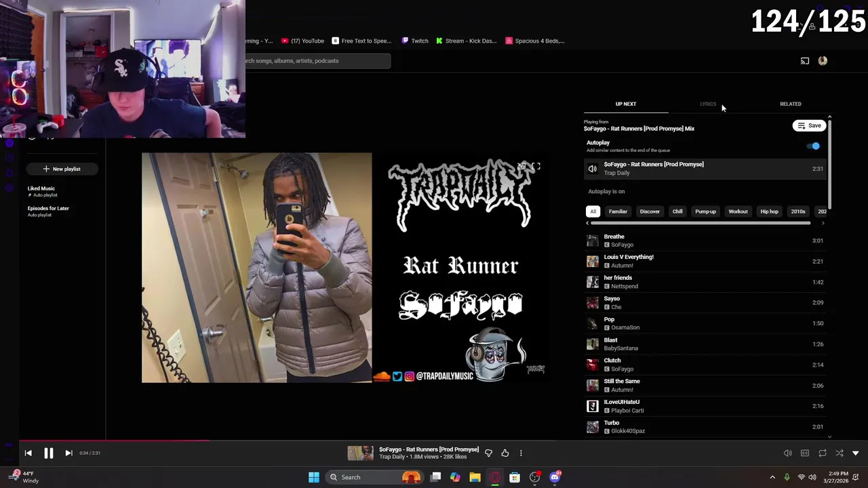Play ILoveUIHateU by Playboi Carti

(x=705, y=406)
